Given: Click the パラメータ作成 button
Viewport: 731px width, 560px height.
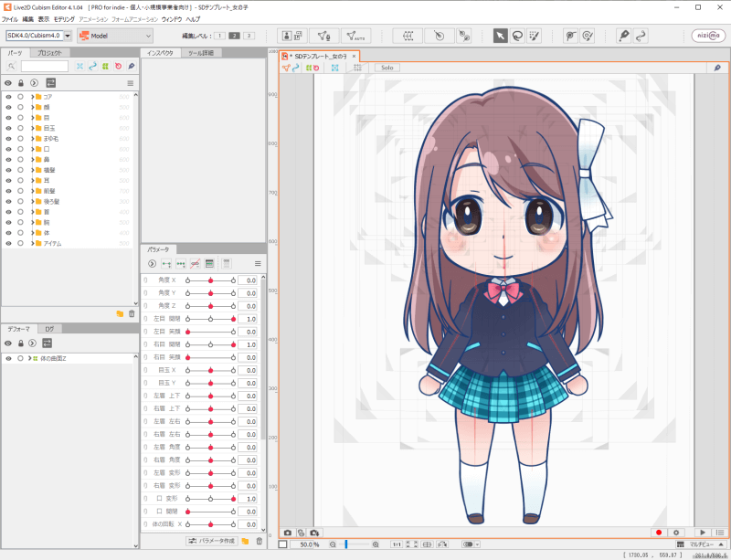Looking at the screenshot, I should click(x=212, y=541).
